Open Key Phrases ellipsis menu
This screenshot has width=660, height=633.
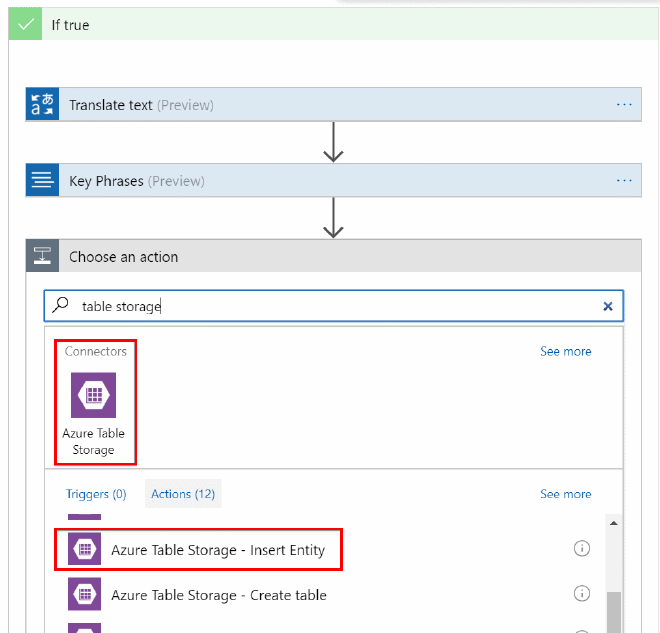(624, 181)
